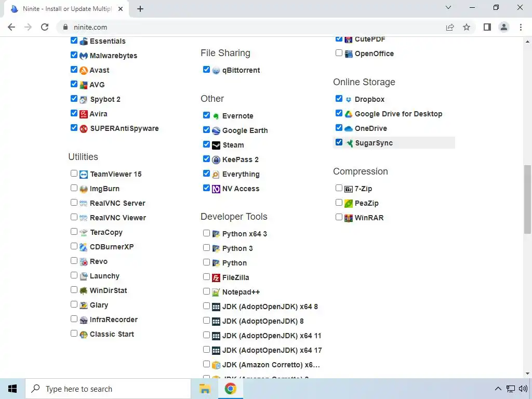Screen dimensions: 532x399
Task: Click the Classic Start icon
Action: 84,335
